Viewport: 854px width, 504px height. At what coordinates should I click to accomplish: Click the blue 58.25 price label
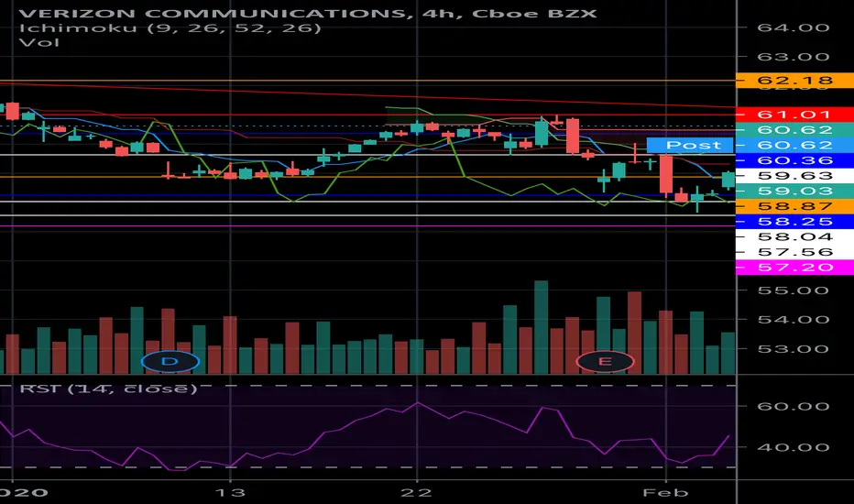click(794, 221)
